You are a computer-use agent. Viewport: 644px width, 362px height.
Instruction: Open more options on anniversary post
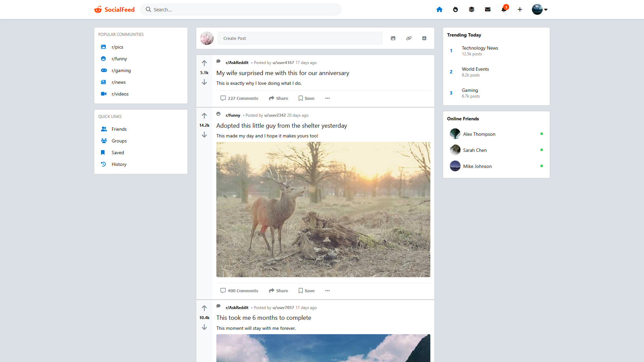click(327, 98)
